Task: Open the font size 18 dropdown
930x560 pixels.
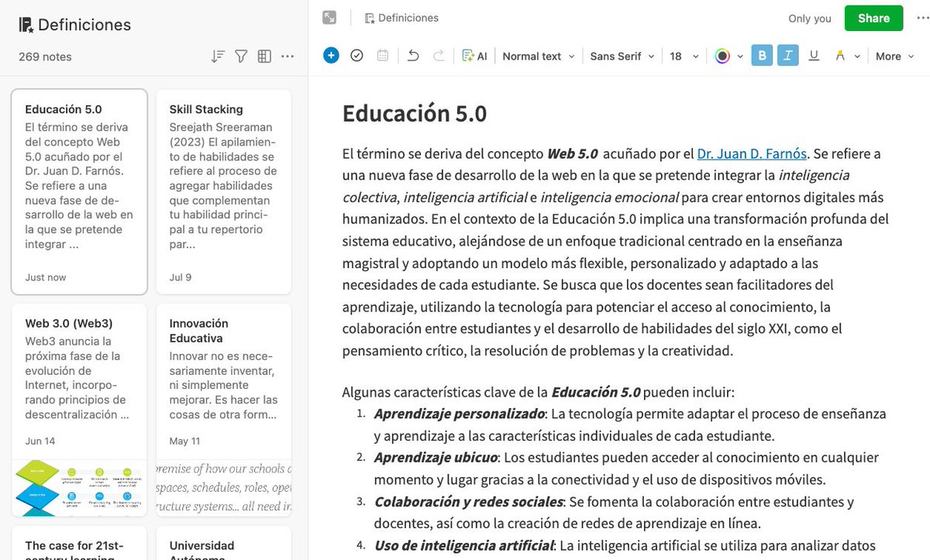Action: (684, 56)
